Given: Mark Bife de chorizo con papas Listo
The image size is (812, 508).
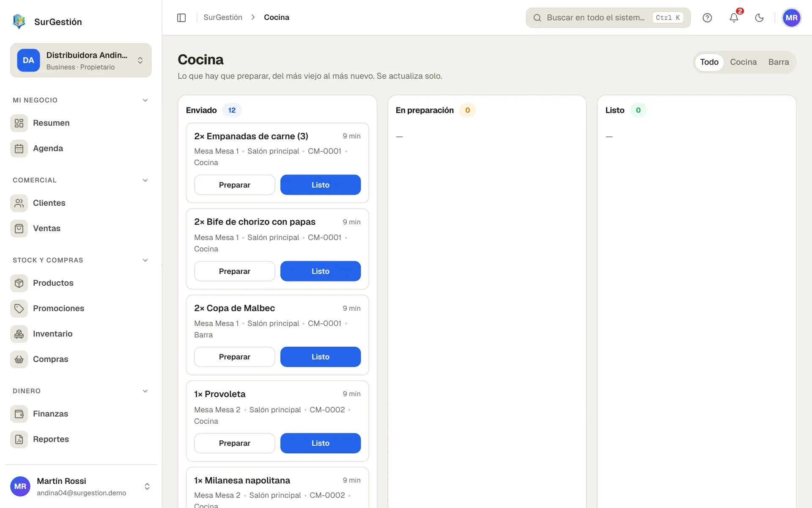Looking at the screenshot, I should point(320,271).
